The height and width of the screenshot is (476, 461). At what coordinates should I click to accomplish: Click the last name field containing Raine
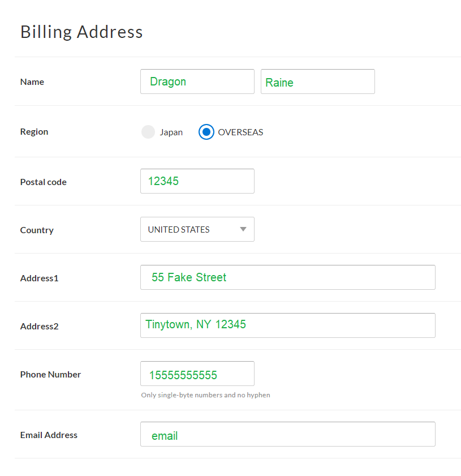coord(317,82)
